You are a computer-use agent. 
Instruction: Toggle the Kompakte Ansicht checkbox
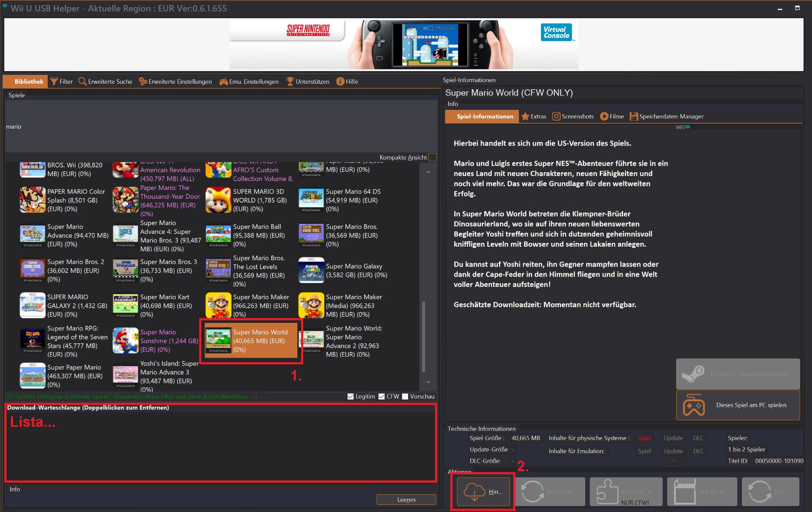(432, 157)
